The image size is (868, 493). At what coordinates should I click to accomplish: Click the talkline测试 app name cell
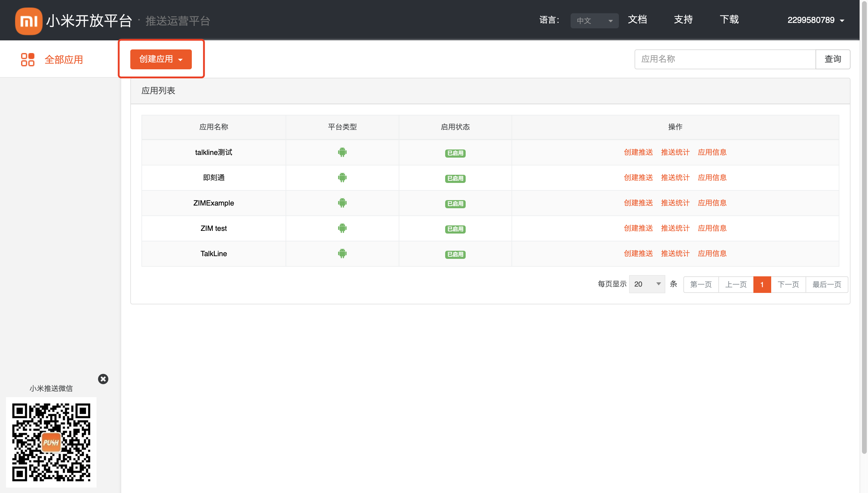point(214,152)
